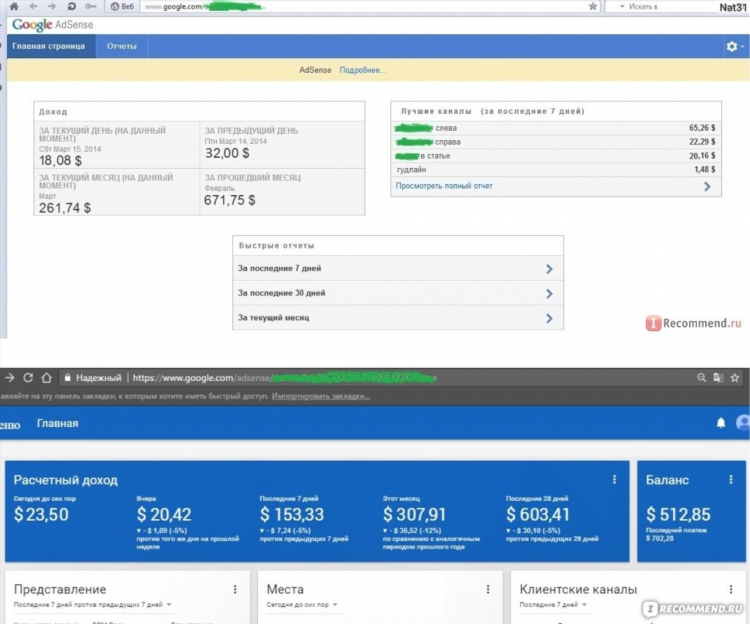Go forward in the top browser toolbar
Image resolution: width=750 pixels, height=624 pixels.
pyautogui.click(x=52, y=6)
